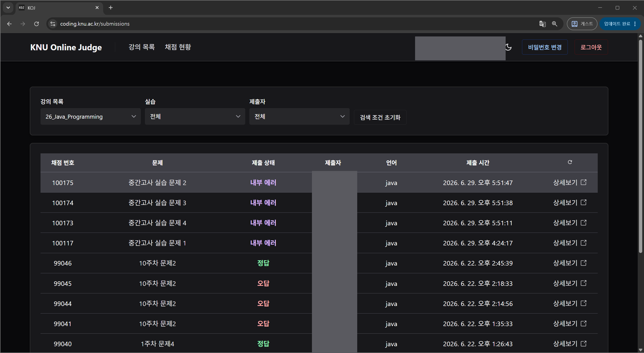
Task: Expand the 실습 filter dropdown
Action: coord(195,116)
